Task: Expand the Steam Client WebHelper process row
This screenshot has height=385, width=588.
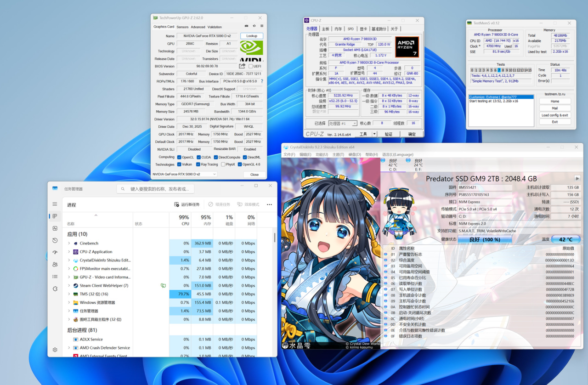Action: point(69,286)
